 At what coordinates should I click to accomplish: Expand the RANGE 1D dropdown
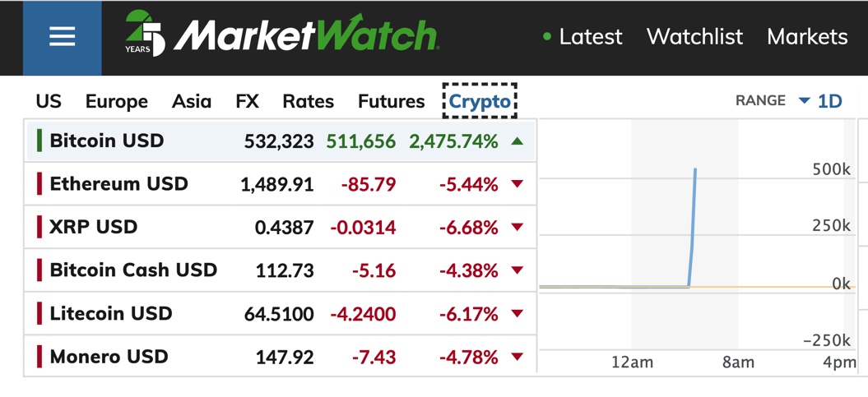pos(819,101)
